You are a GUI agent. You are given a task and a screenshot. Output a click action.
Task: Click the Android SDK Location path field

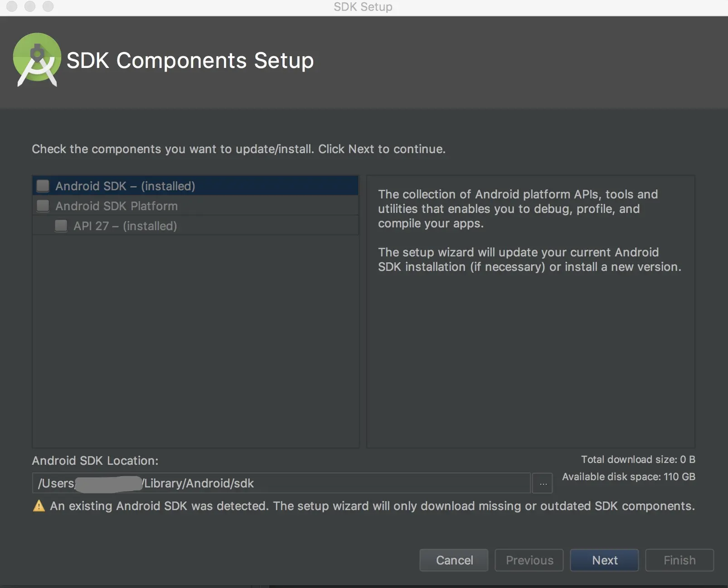(x=281, y=483)
